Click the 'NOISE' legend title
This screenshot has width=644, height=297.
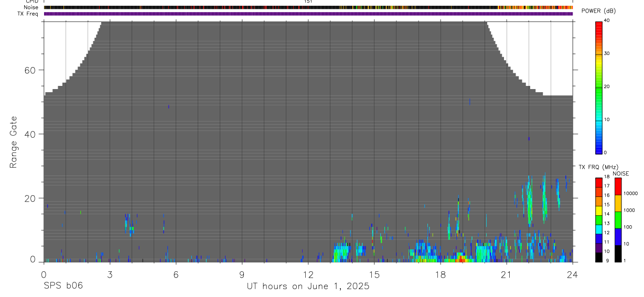click(x=620, y=173)
